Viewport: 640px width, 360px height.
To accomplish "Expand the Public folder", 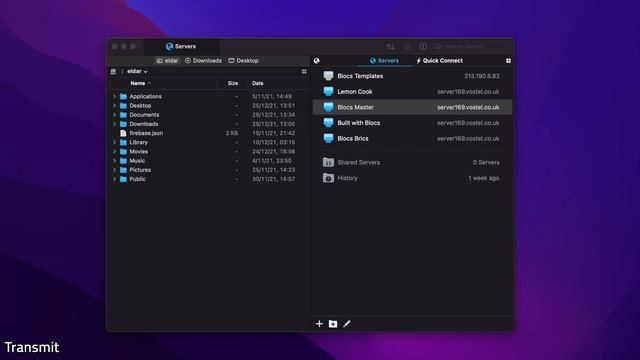I will pos(114,179).
